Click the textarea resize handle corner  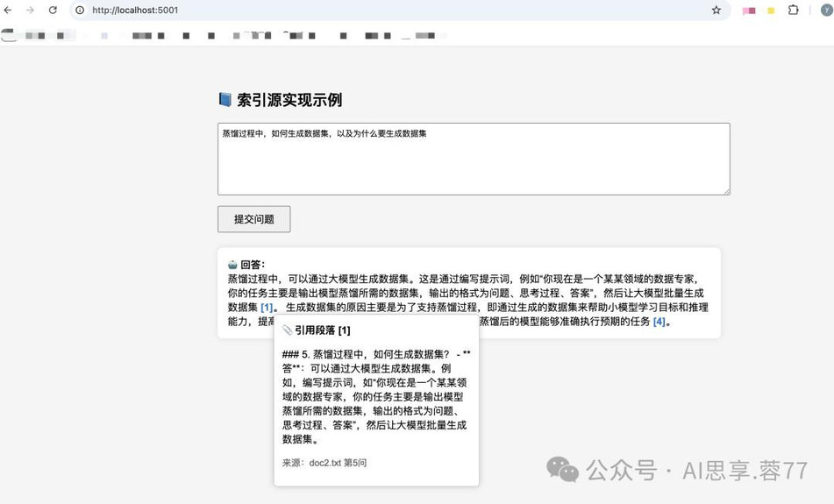(x=726, y=191)
